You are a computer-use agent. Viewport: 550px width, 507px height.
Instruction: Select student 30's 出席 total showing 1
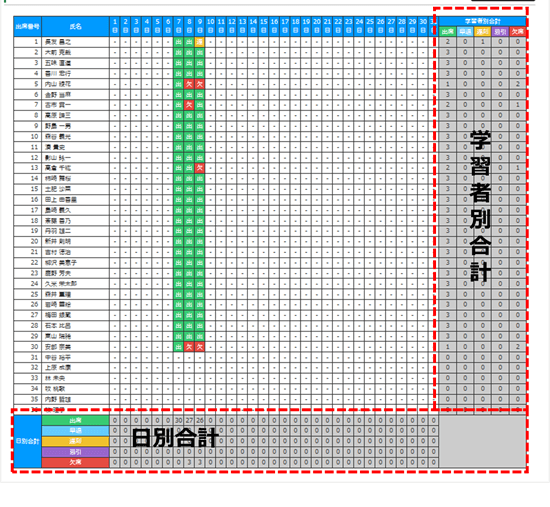click(x=448, y=347)
